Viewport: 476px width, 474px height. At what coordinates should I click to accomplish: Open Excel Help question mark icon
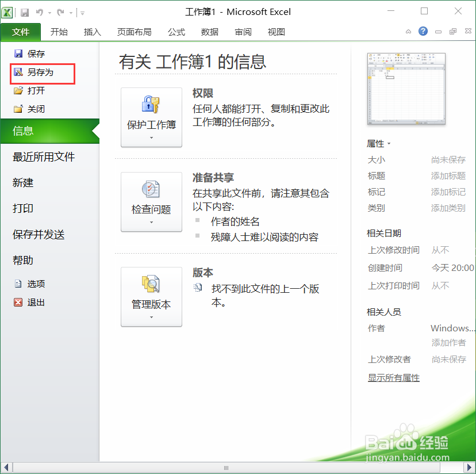tap(423, 31)
